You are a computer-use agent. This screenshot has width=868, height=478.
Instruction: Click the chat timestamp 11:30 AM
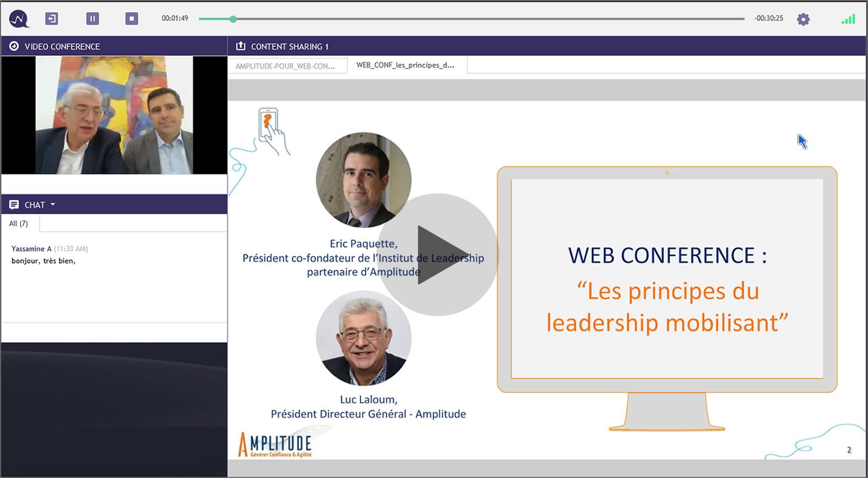click(x=71, y=249)
